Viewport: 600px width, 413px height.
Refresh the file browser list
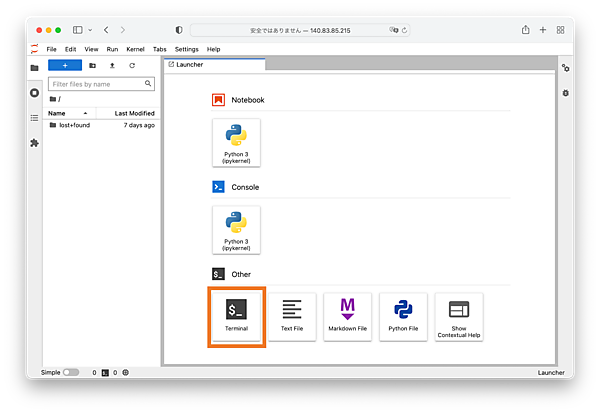pos(132,65)
